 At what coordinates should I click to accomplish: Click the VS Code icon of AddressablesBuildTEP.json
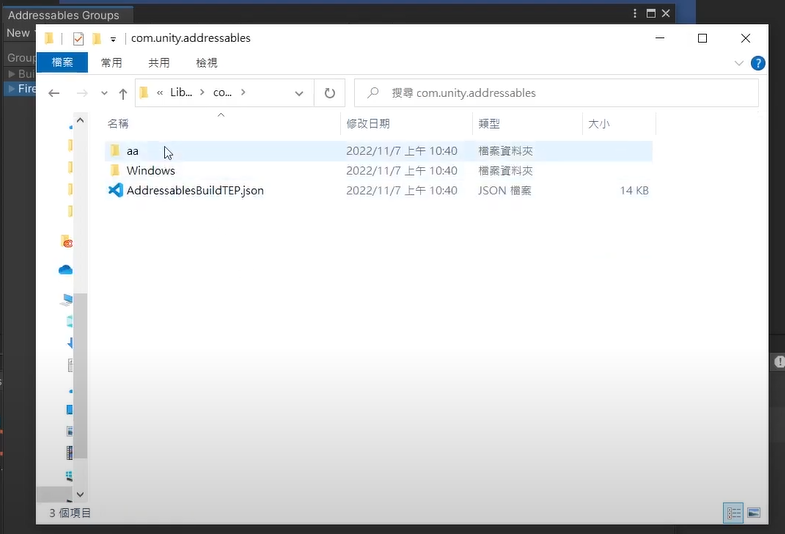(116, 191)
